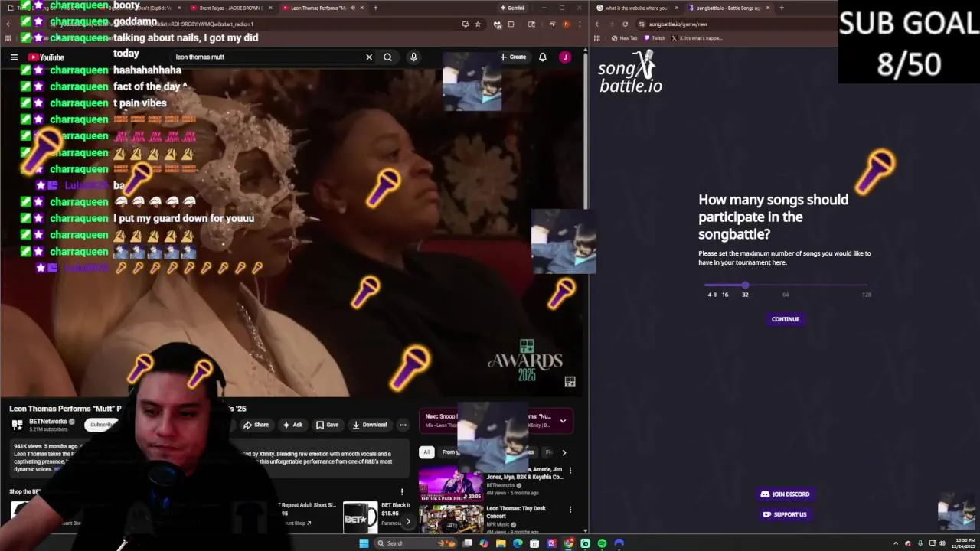Screen dimensions: 980x551
Task: Click SUPPORT US on songbattle
Action: point(786,514)
